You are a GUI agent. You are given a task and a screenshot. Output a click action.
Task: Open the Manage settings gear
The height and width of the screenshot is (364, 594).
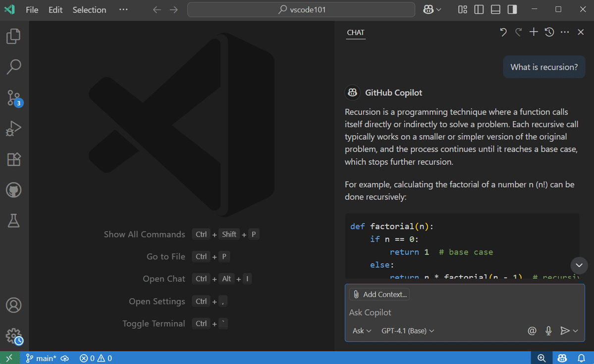point(13,335)
